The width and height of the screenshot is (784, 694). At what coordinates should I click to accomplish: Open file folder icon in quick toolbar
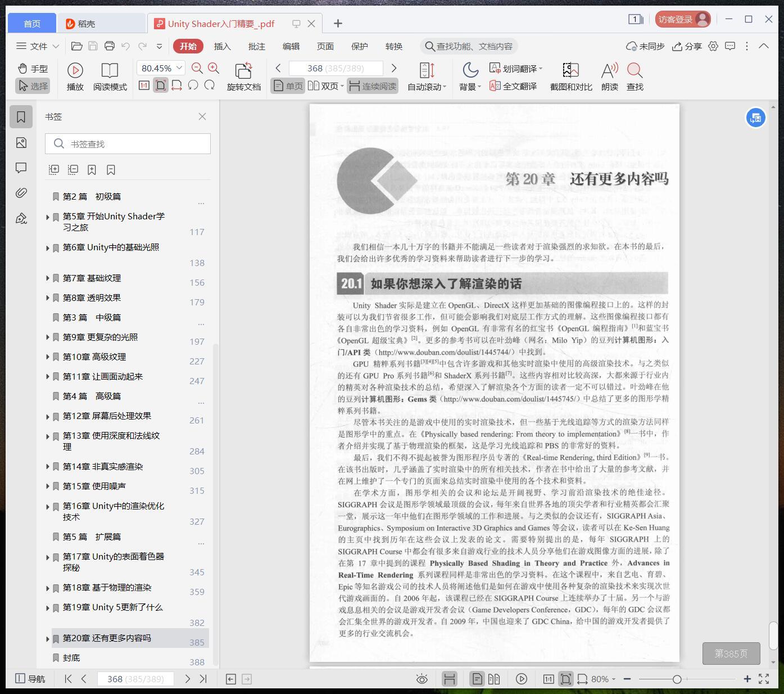click(76, 46)
